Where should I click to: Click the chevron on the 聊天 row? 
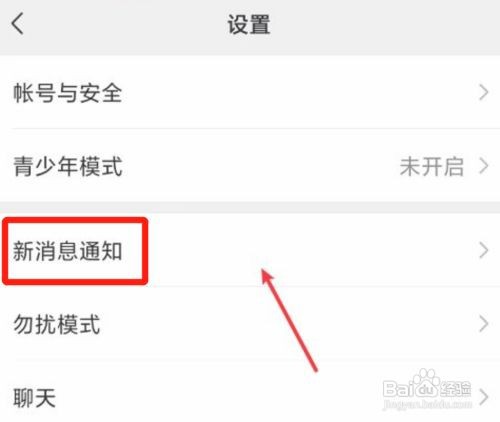[x=484, y=397]
